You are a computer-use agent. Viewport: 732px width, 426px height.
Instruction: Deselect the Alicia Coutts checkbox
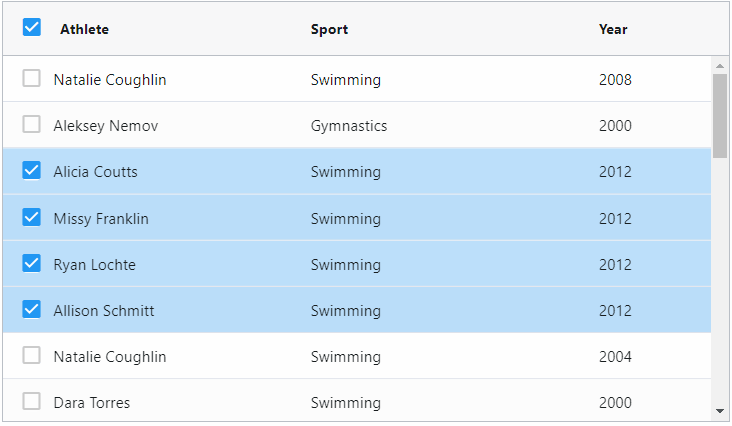tap(31, 170)
